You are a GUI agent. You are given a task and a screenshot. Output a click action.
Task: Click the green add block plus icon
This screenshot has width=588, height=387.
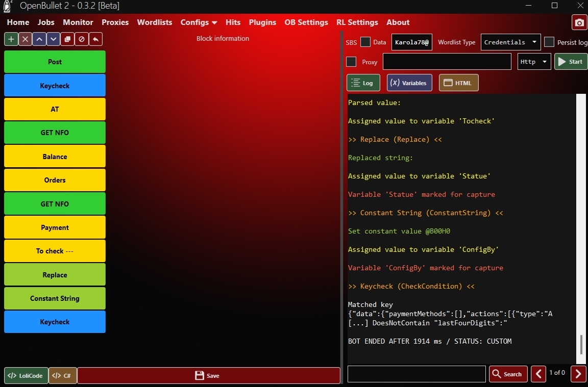click(x=11, y=39)
